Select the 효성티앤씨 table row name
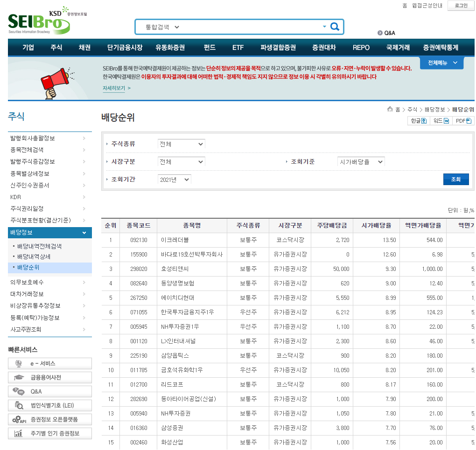Image resolution: width=476 pixels, height=450 pixels. [175, 269]
